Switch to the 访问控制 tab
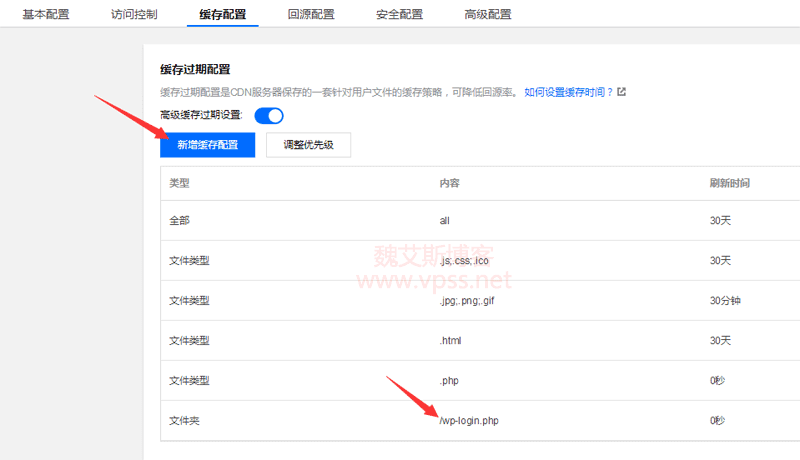Viewport: 800px width, 460px height. (136, 14)
